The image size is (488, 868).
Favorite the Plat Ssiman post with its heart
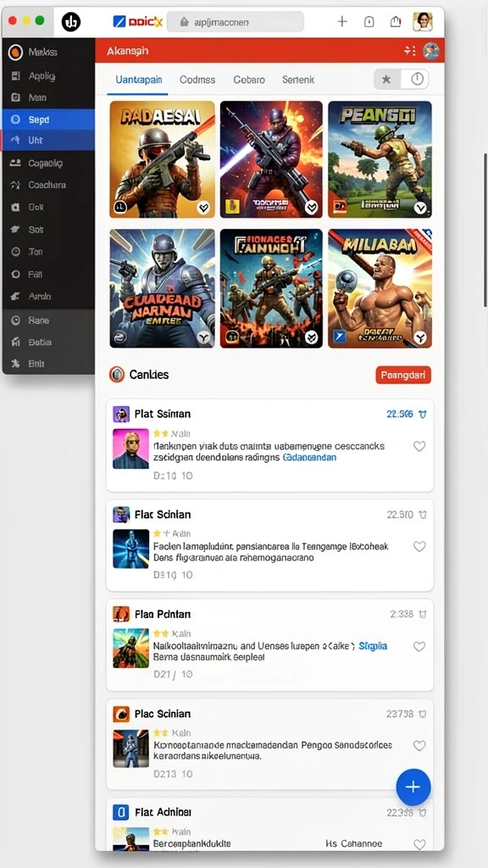click(x=419, y=446)
